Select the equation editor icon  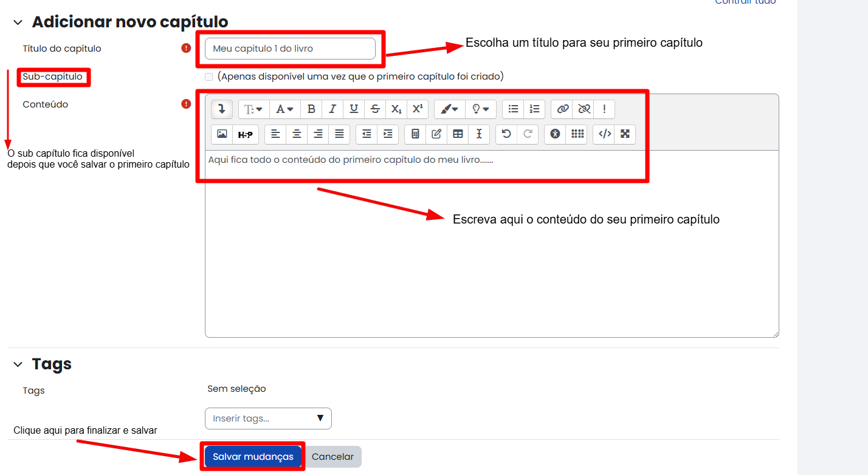tap(415, 134)
